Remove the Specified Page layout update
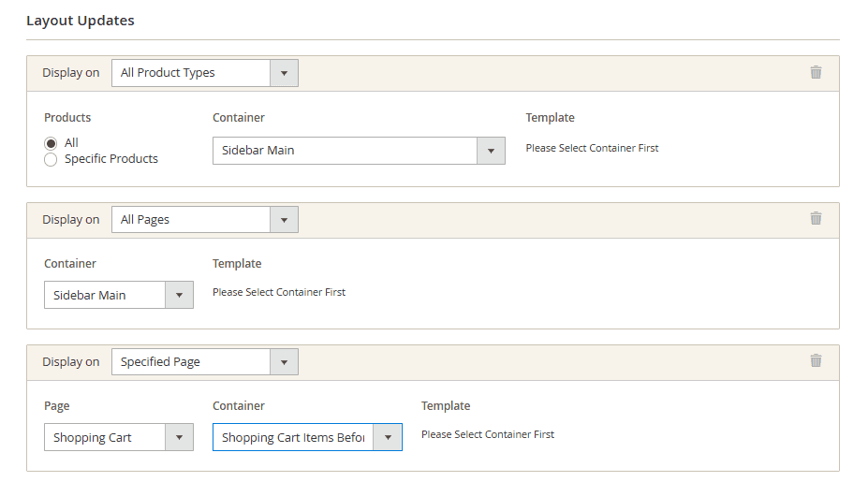Viewport: 868px width, 482px height. (x=816, y=360)
